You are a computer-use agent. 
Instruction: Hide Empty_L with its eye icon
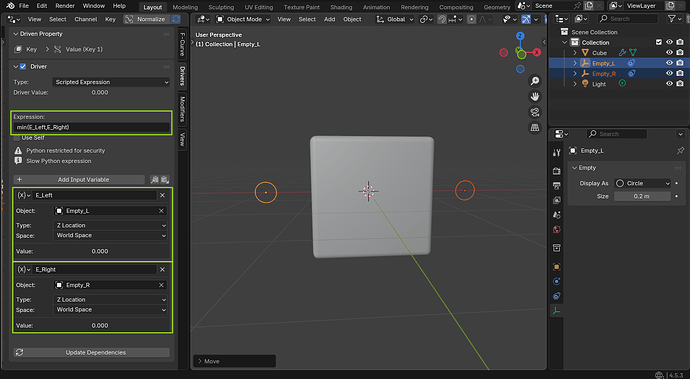click(x=669, y=63)
